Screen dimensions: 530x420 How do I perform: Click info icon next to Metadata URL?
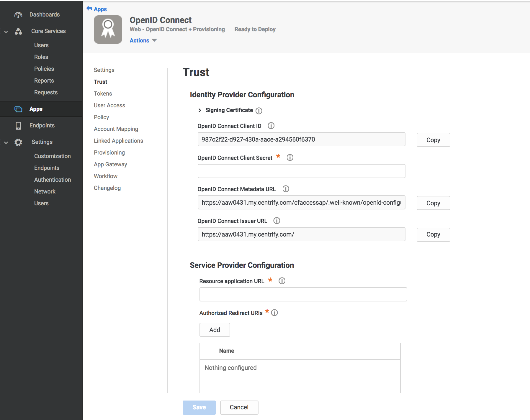point(285,189)
